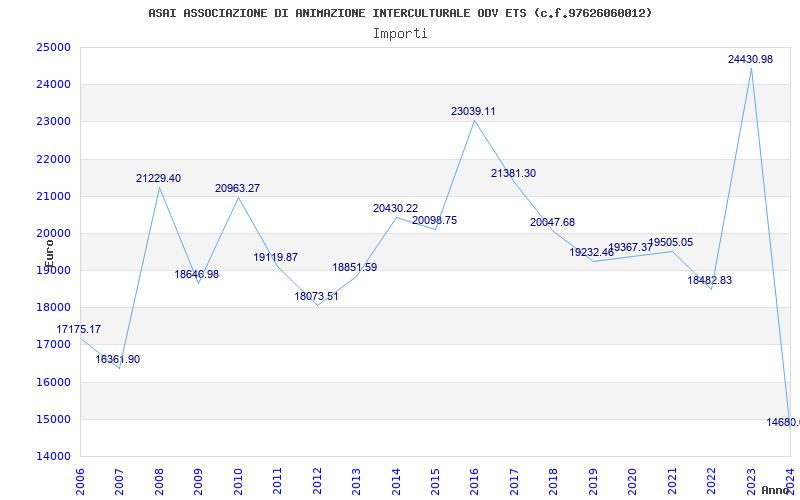The width and height of the screenshot is (800, 500).
Task: Select the 20430.22 data label
Action: [x=395, y=208]
